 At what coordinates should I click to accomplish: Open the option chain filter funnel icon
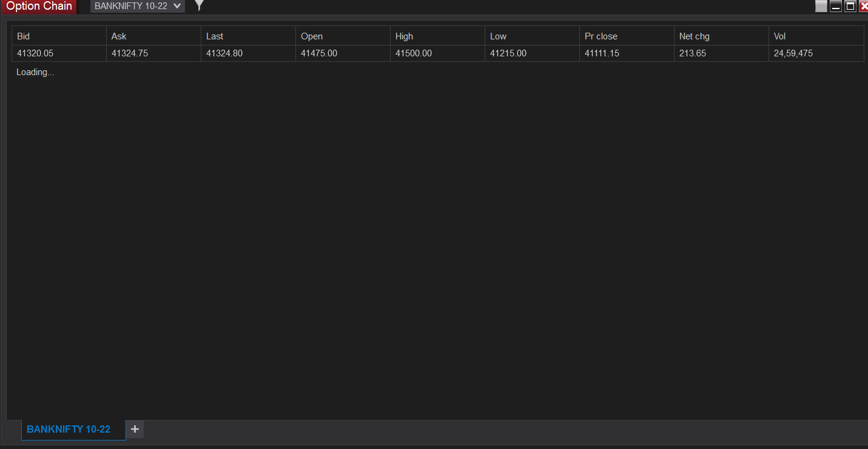pyautogui.click(x=199, y=6)
